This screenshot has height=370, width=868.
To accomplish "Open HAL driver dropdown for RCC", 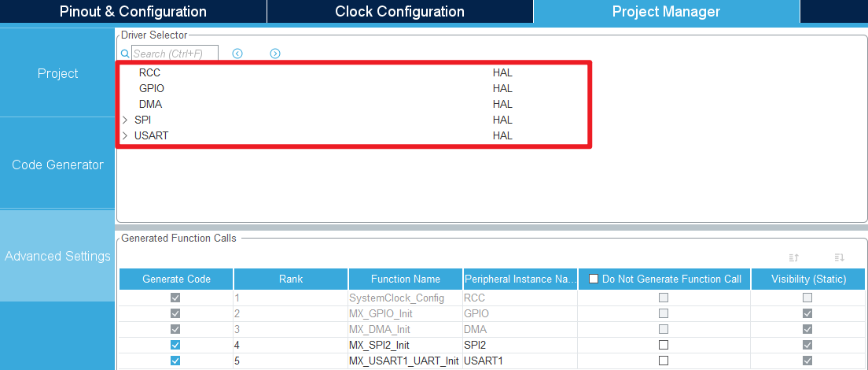I will [502, 72].
